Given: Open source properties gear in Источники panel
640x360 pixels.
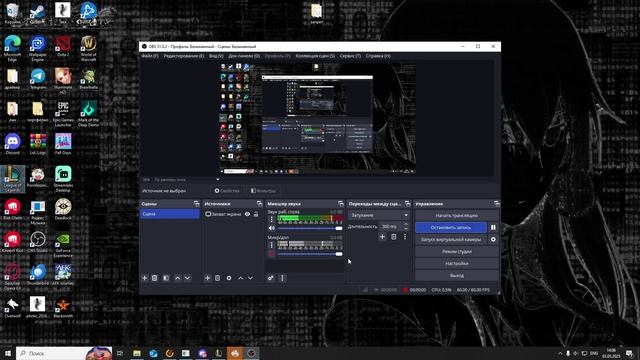Looking at the screenshot, I should [229, 278].
